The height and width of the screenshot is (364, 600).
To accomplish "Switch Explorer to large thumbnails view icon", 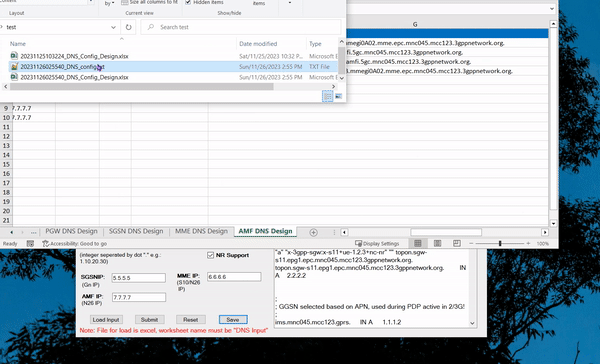I will (x=339, y=96).
